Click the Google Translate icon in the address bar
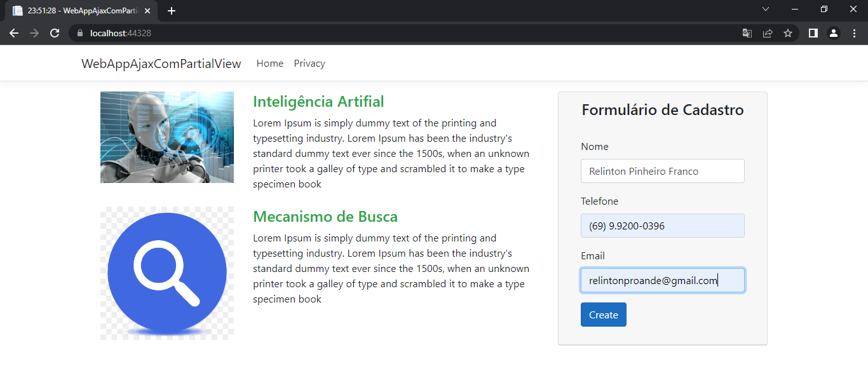The image size is (868, 373). point(747,32)
